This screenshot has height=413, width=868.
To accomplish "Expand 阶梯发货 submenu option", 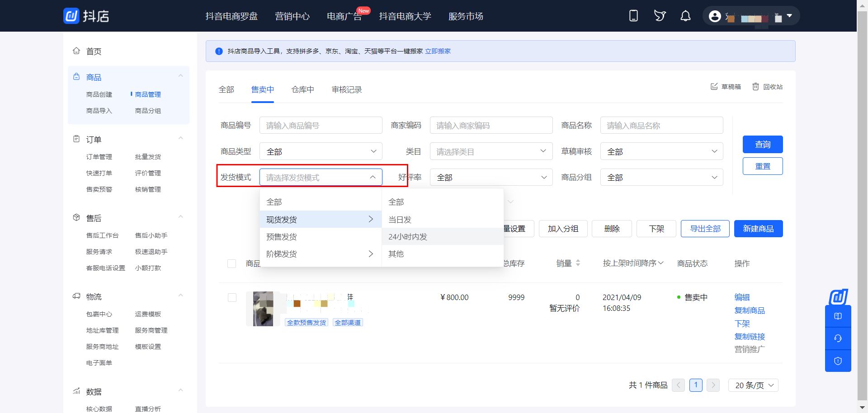I will pyautogui.click(x=321, y=254).
